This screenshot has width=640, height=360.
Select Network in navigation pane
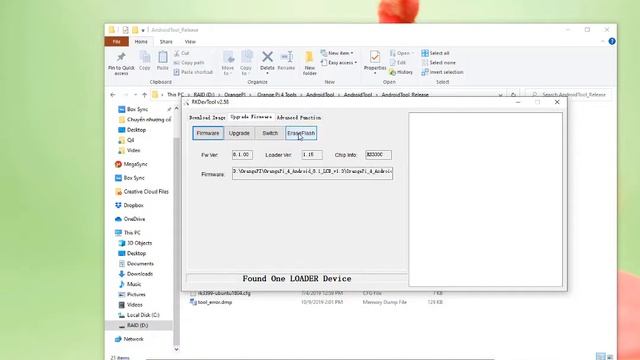pyautogui.click(x=129, y=339)
